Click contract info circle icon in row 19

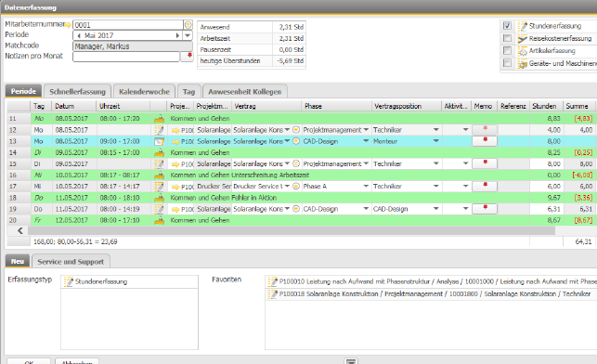(296, 209)
